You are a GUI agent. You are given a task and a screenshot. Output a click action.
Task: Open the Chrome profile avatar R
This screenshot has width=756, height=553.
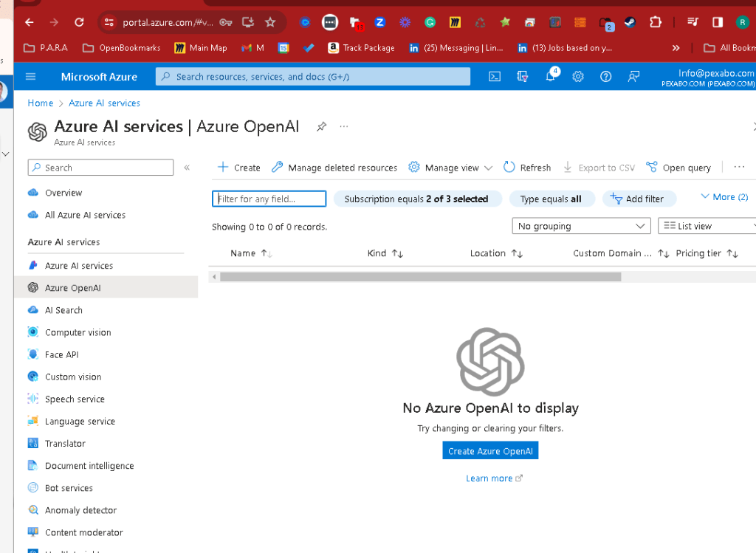coord(743,22)
